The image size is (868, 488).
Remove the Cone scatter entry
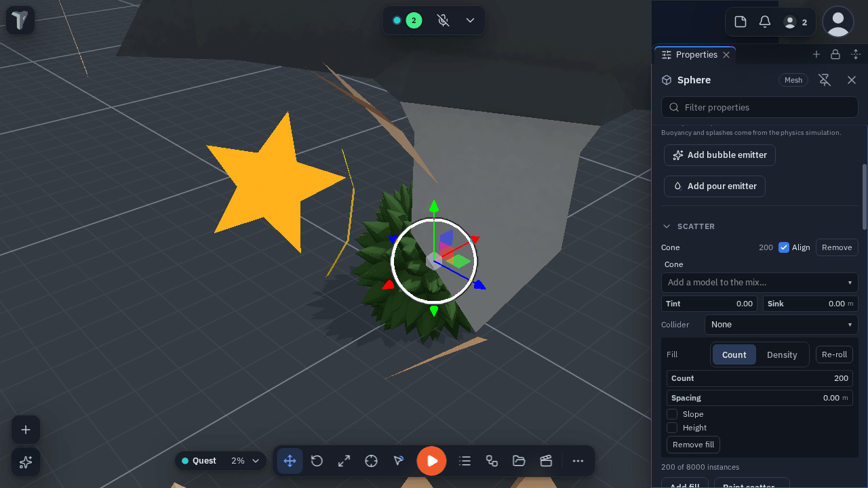click(837, 247)
